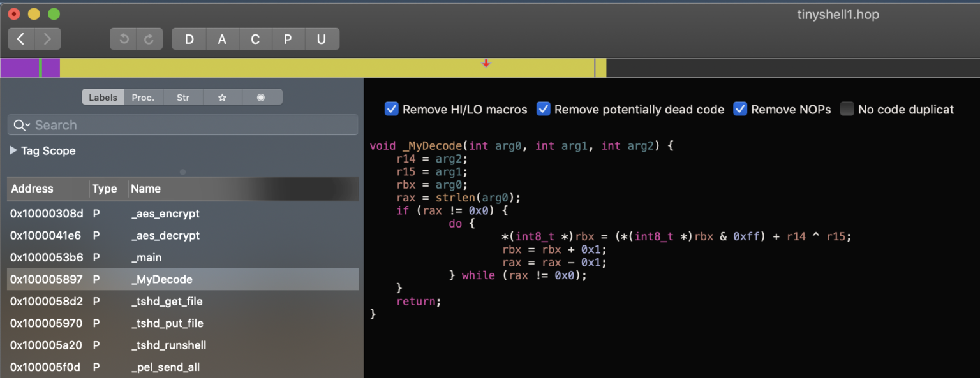Click the red arrow marker in navigation bar
The width and height of the screenshot is (980, 378).
click(486, 63)
